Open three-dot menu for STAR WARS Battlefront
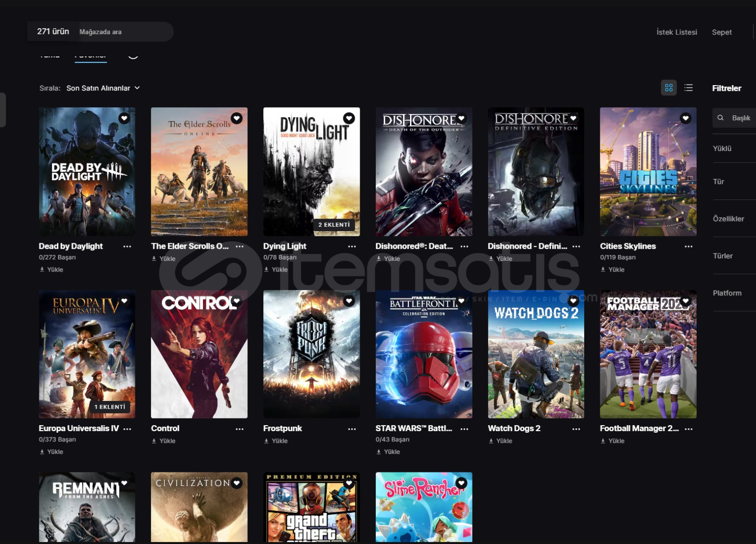Viewport: 756px width, 544px height. click(464, 429)
